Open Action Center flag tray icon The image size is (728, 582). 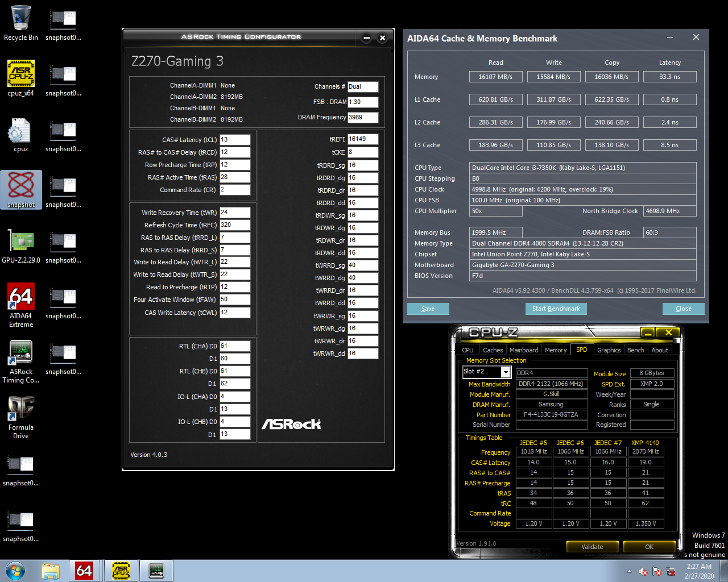(657, 571)
